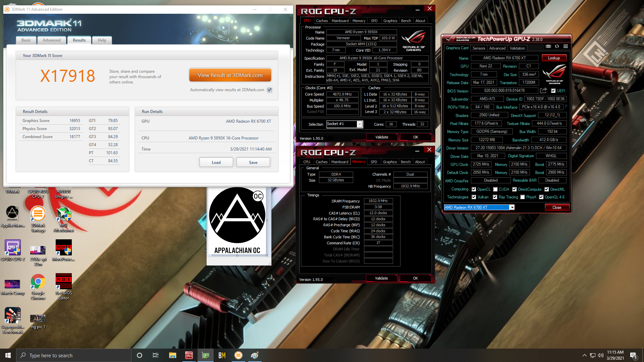644x362 pixels.
Task: Show hidden system tray icons chevron
Action: 584,355
